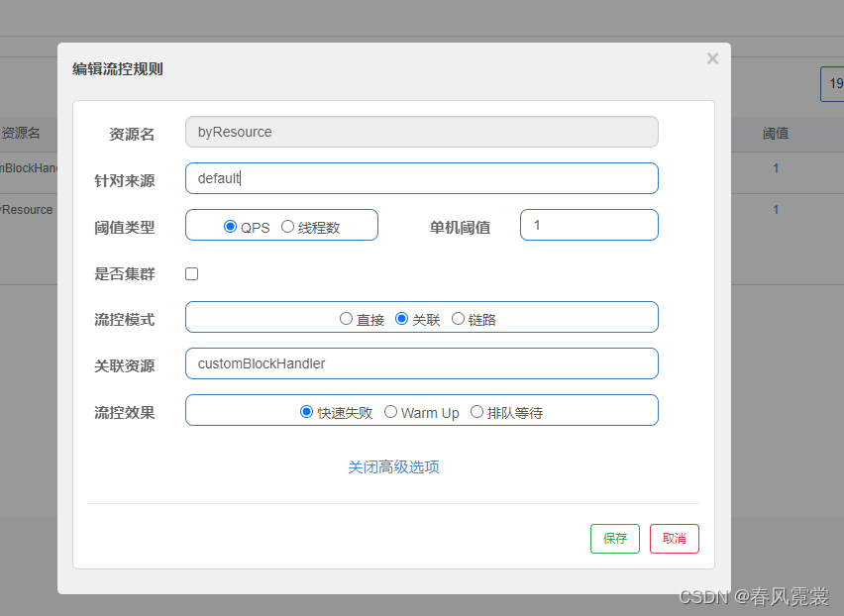Viewport: 844px width, 616px height.
Task: Choose 关联 flow control mode
Action: coord(401,319)
